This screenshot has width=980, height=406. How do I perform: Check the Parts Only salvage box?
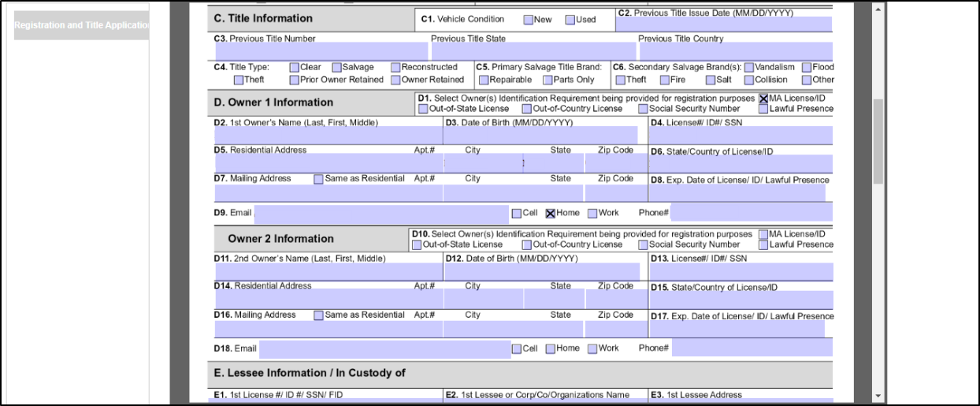click(x=548, y=80)
